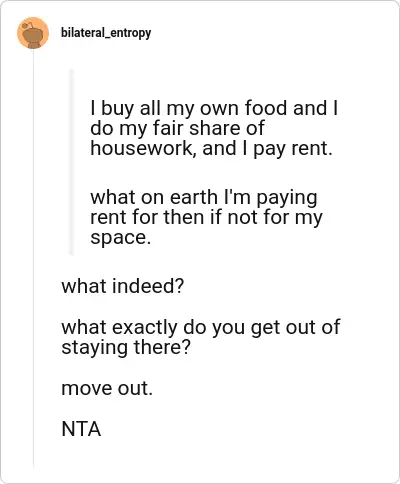Click the word "earth" in the quote
Screen dimensions: 400x484
click(x=194, y=197)
